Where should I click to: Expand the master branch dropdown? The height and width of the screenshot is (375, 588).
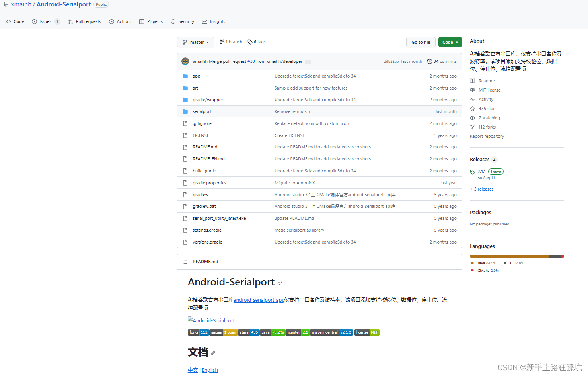pos(196,42)
